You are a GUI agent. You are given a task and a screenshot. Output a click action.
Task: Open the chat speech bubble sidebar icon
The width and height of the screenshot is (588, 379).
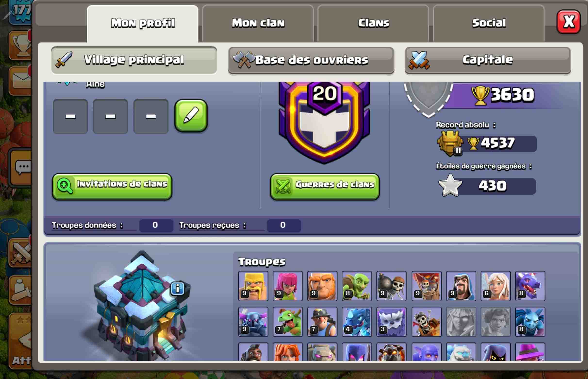[x=22, y=168]
